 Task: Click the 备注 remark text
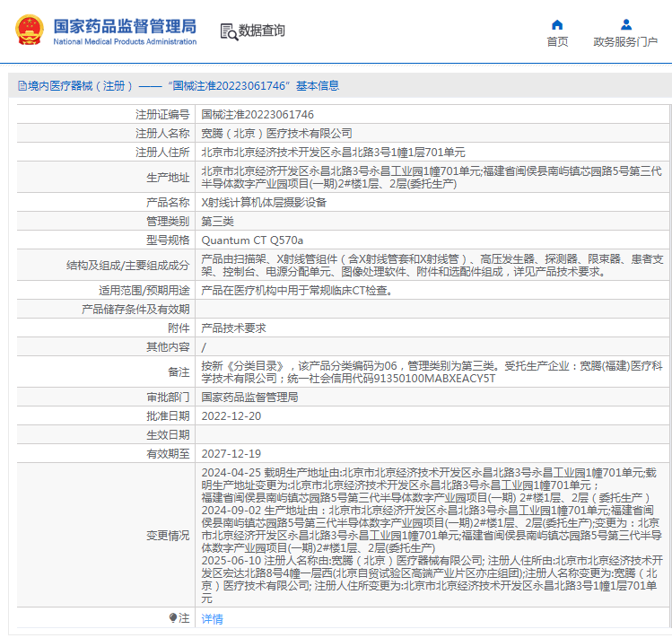(432, 371)
